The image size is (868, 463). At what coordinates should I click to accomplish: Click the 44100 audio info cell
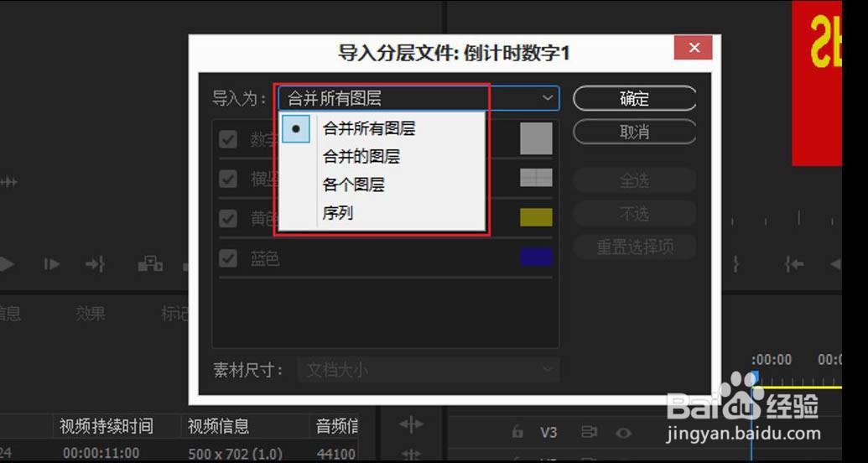pos(336,454)
